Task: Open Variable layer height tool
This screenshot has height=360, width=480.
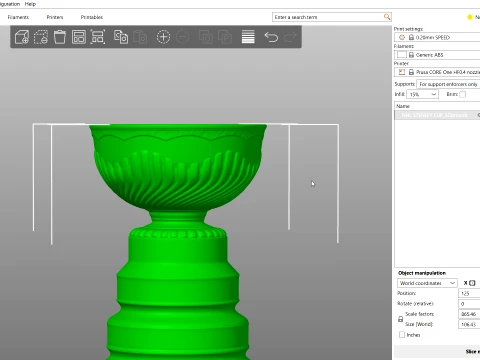Action: (248, 37)
